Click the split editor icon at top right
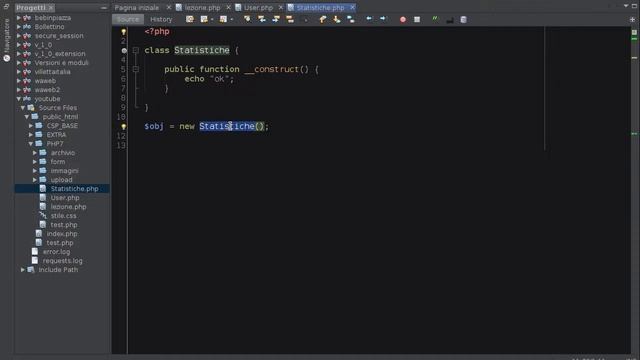 (x=632, y=19)
